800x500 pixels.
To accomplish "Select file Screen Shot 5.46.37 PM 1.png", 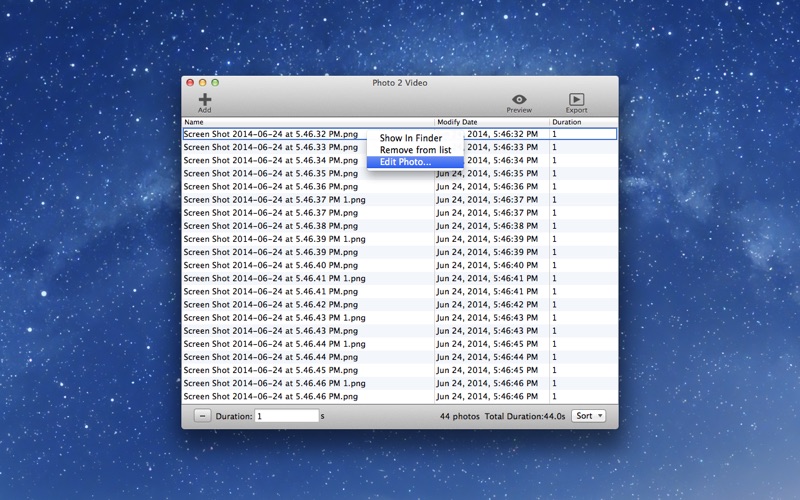I will tap(274, 199).
